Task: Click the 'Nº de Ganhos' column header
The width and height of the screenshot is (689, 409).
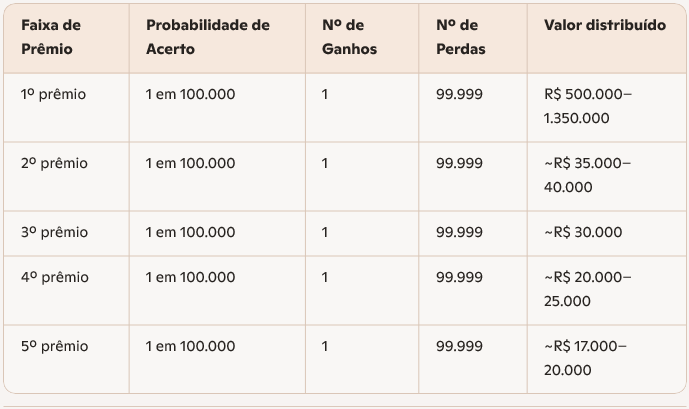Action: (349, 36)
